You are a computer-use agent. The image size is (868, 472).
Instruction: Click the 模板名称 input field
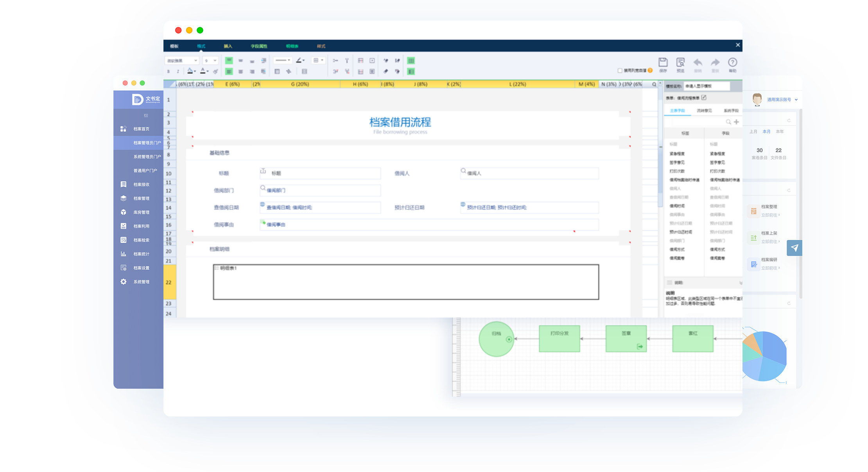coord(707,86)
